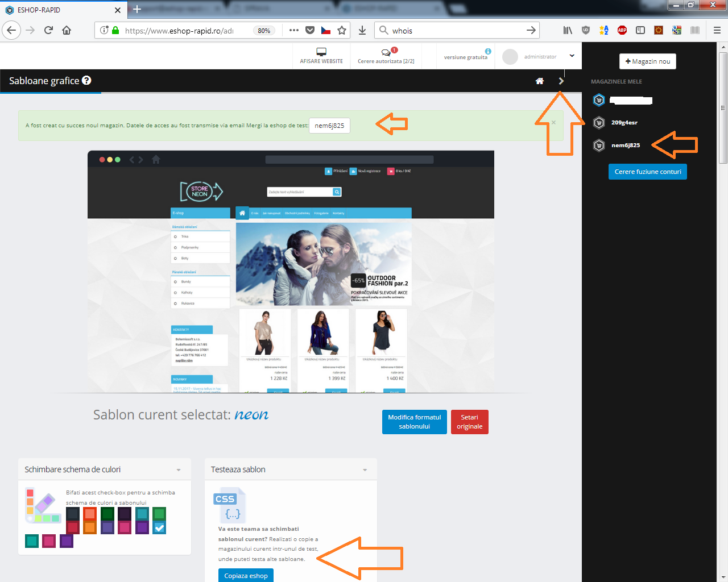
Task: Tick the dark green color scheme checkbox
Action: pyautogui.click(x=107, y=514)
